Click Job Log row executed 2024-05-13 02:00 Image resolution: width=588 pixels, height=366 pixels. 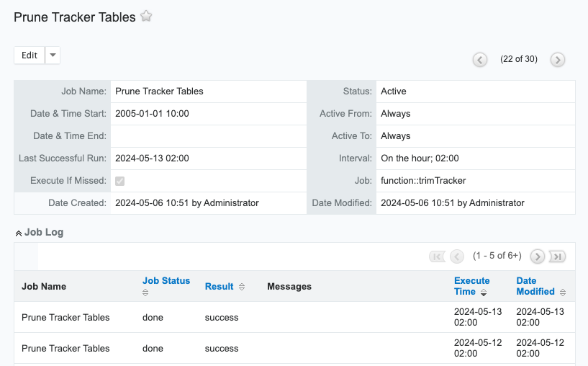(294, 317)
